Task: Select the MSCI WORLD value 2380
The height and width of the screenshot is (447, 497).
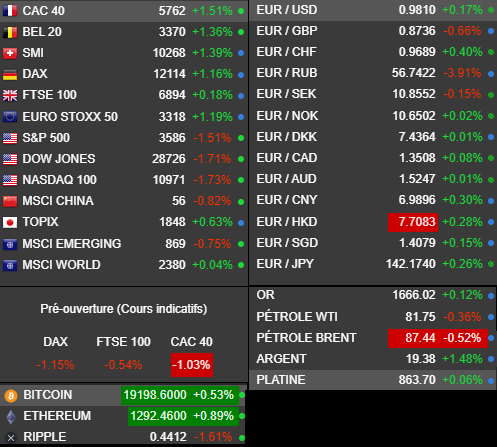Action: [x=172, y=265]
